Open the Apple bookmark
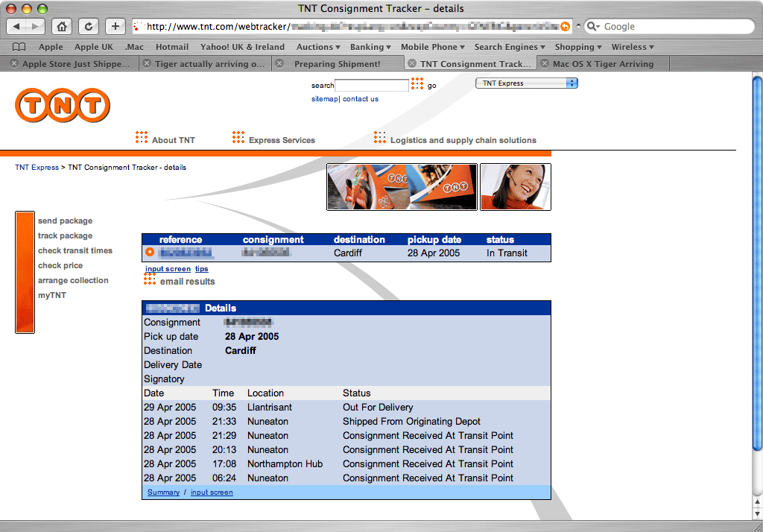The width and height of the screenshot is (763, 532). [x=51, y=47]
